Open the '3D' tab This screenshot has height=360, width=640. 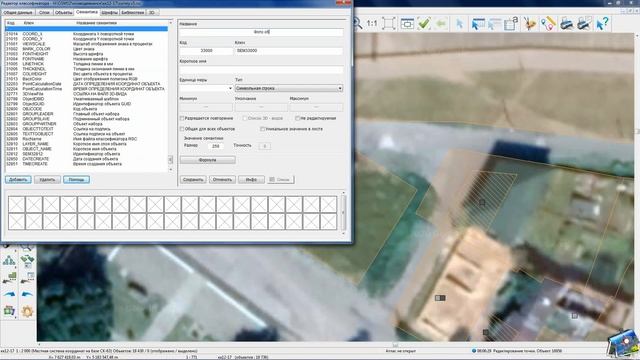click(152, 13)
